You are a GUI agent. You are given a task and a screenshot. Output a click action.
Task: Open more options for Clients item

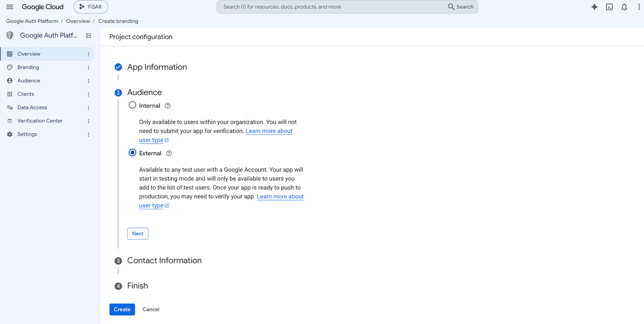point(89,94)
